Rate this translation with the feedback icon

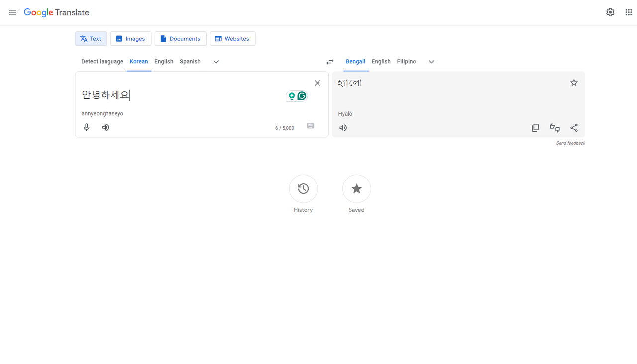coord(554,128)
